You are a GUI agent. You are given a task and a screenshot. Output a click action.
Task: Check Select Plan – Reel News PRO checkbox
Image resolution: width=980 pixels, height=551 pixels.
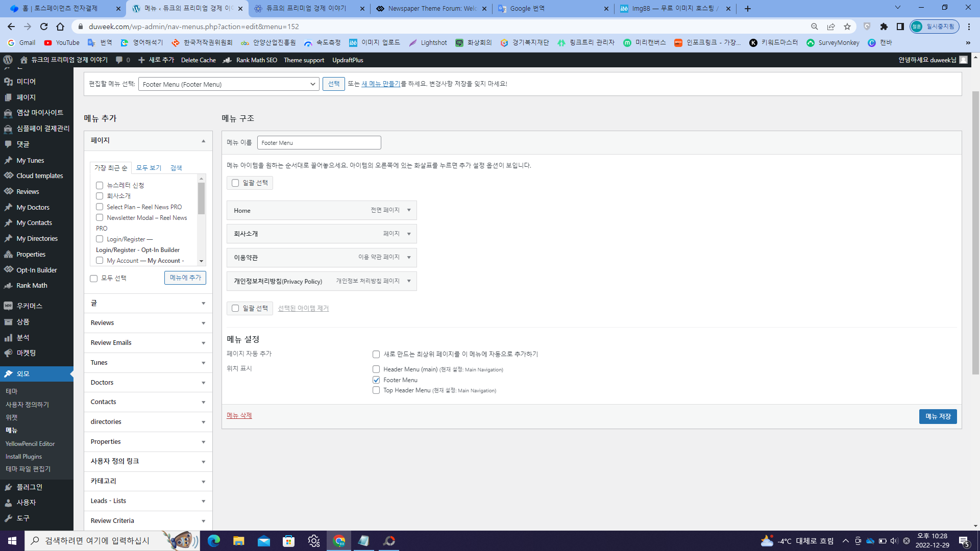100,207
